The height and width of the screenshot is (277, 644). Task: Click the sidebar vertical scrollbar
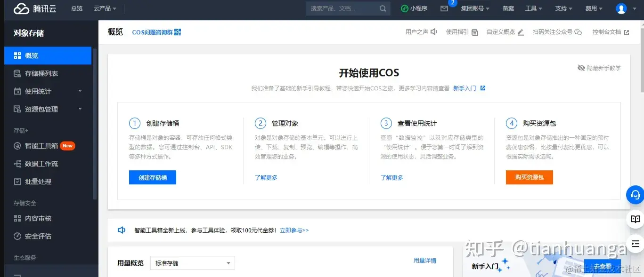(95, 124)
